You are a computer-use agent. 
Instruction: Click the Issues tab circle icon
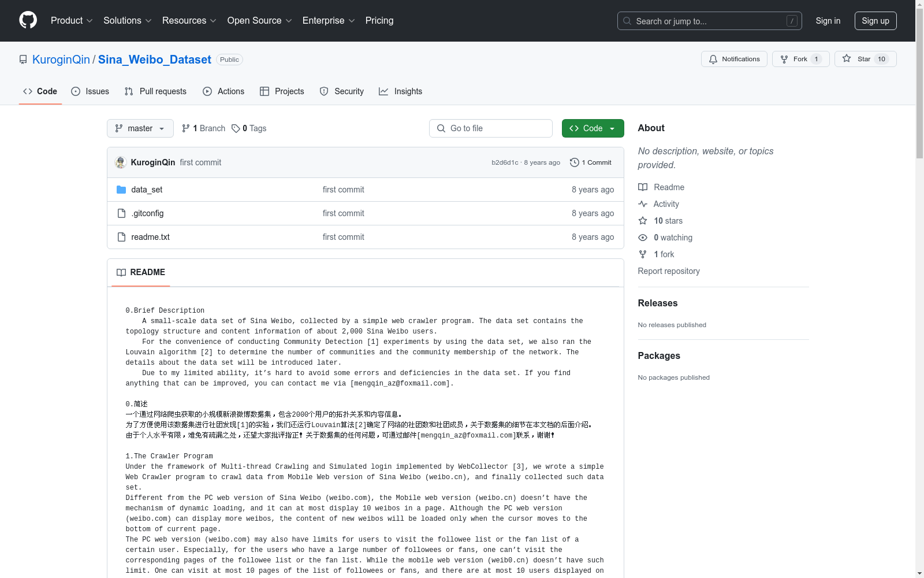pyautogui.click(x=76, y=91)
